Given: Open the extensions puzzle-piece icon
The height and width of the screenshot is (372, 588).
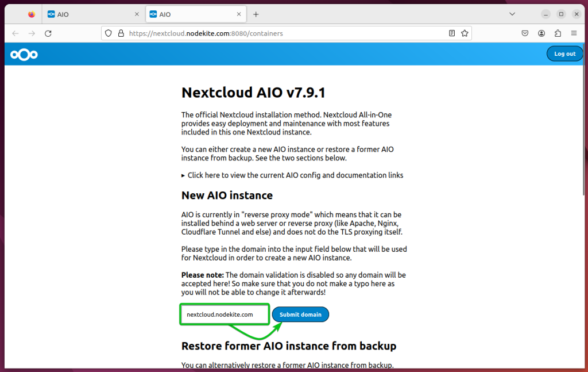Looking at the screenshot, I should click(x=557, y=33).
